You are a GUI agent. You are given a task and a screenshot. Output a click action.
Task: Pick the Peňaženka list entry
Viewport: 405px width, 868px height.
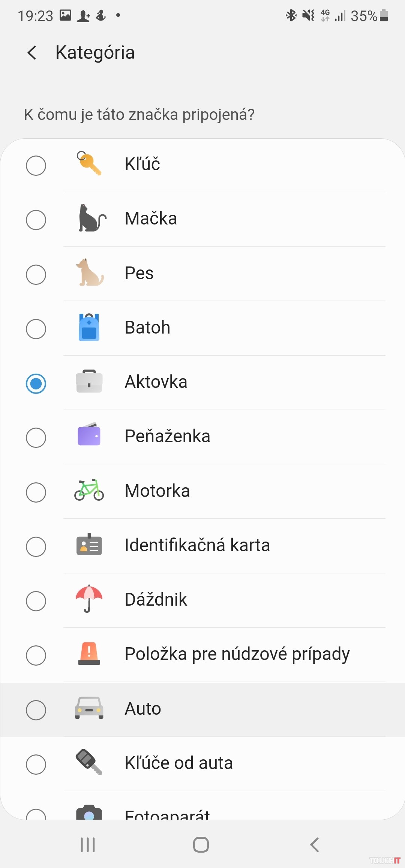(x=167, y=436)
